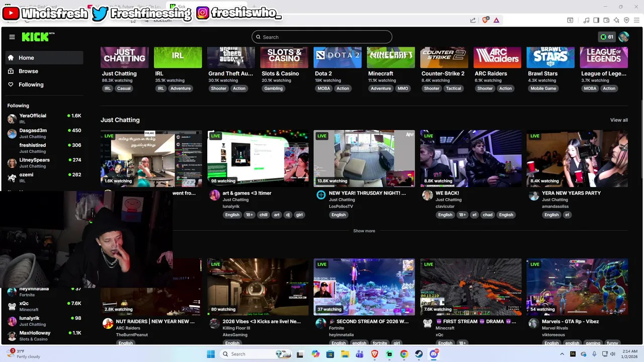644x362 pixels.
Task: Toggle the Brave sidebar panel icon
Action: point(596,20)
